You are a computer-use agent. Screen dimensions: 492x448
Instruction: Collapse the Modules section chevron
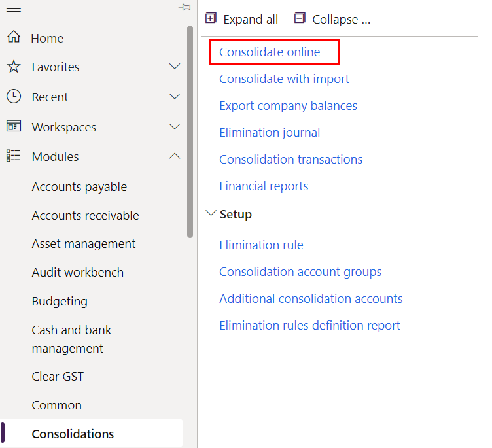pyautogui.click(x=175, y=156)
